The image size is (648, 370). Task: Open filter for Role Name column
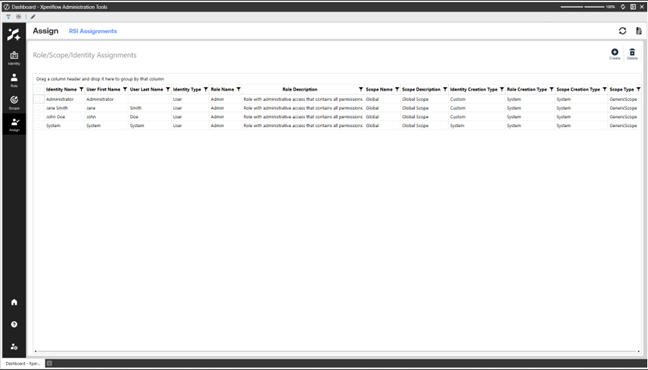pos(238,89)
